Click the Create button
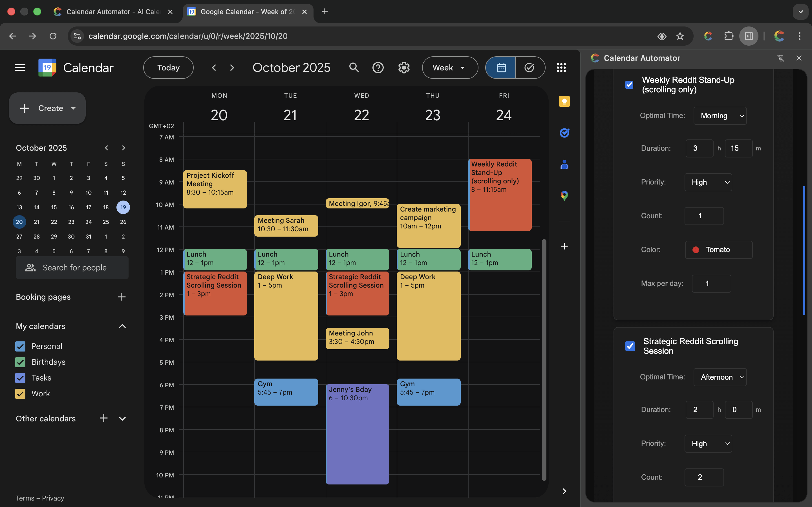The height and width of the screenshot is (507, 812). [47, 108]
